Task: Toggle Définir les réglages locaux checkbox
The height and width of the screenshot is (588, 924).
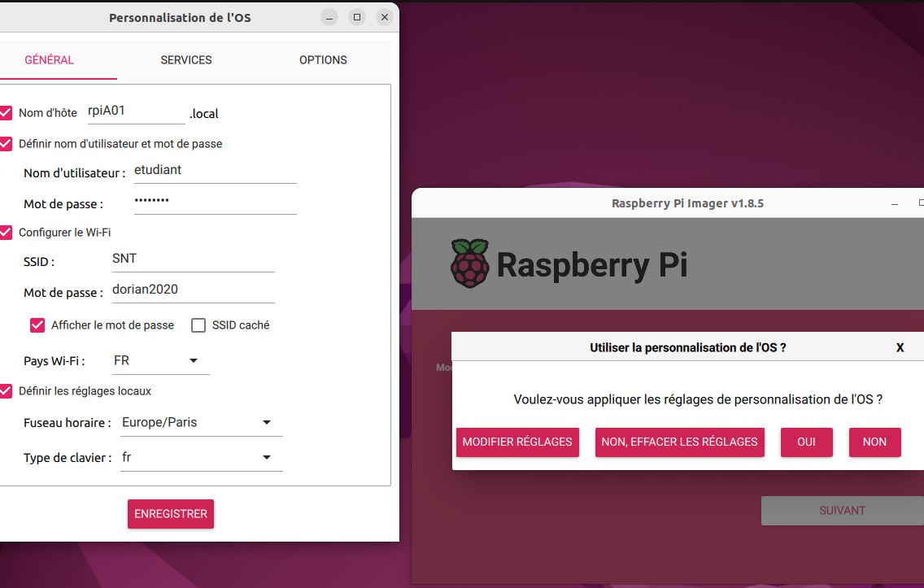Action: tap(7, 391)
